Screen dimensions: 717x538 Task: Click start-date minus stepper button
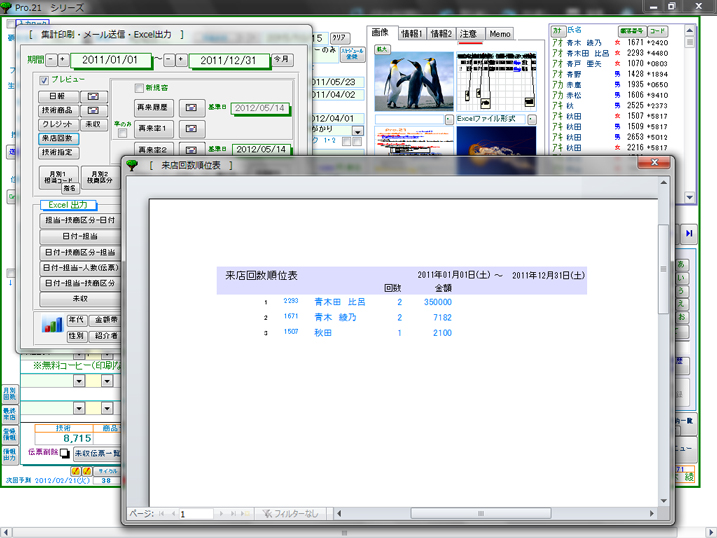[x=52, y=59]
